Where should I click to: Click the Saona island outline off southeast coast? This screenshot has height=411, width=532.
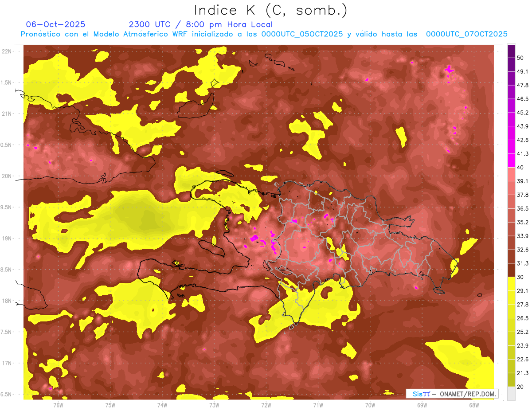pos(439,291)
